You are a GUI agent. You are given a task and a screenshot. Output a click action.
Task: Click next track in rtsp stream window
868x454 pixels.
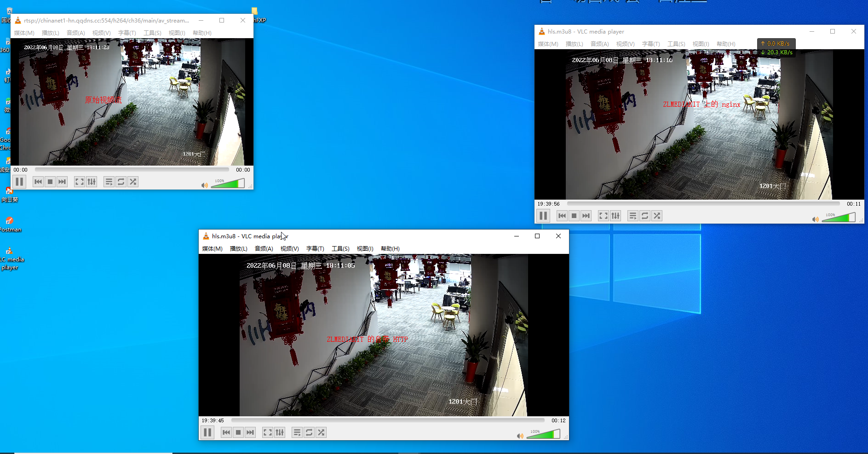62,182
